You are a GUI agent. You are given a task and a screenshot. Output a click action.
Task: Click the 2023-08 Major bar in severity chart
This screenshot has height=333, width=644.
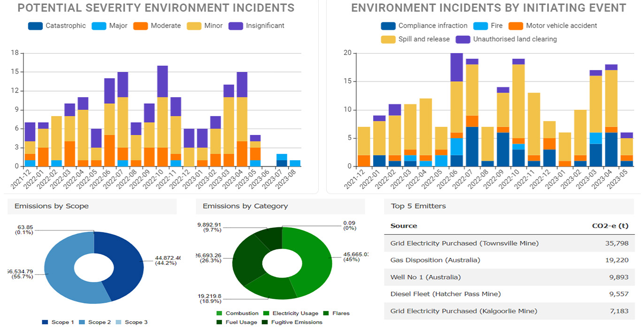pyautogui.click(x=295, y=163)
